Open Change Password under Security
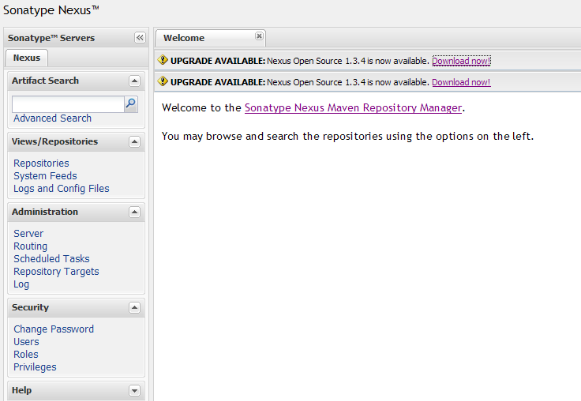The height and width of the screenshot is (401, 581). pos(54,329)
